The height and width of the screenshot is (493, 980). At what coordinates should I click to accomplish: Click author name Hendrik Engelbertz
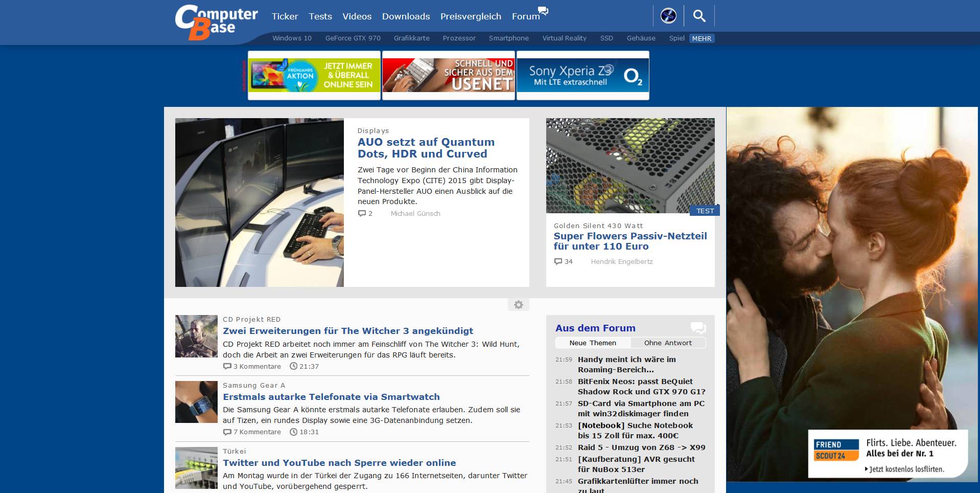tap(622, 261)
